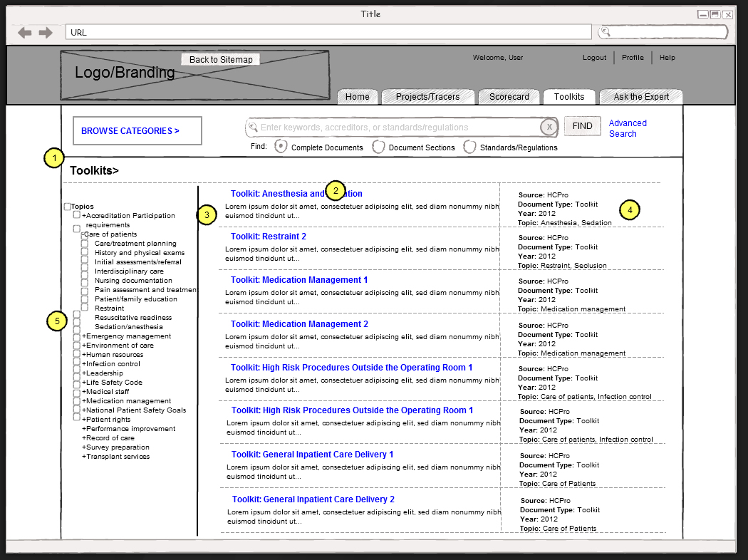748x560 pixels.
Task: Select the Complete Documents radio button
Action: coord(281,147)
